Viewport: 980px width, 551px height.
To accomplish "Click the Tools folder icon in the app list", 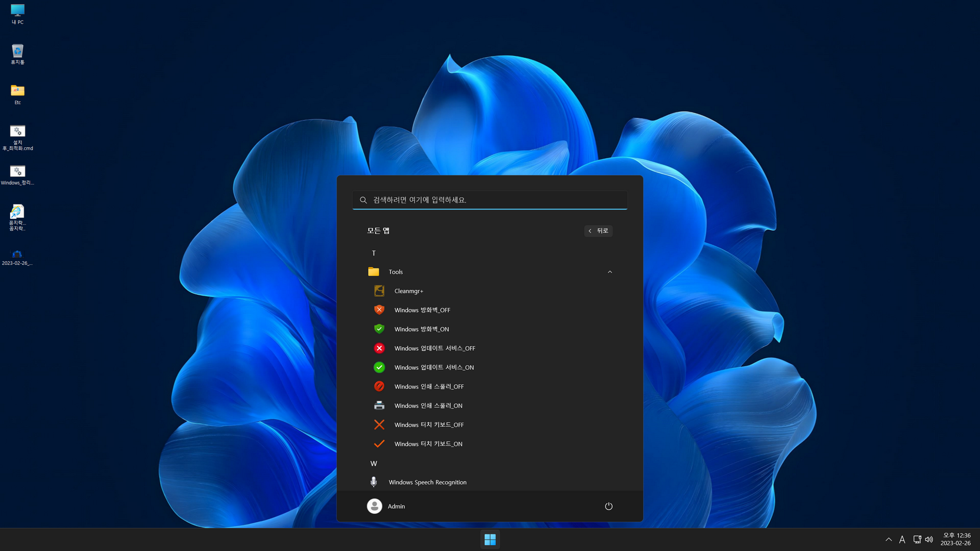I will pyautogui.click(x=373, y=271).
